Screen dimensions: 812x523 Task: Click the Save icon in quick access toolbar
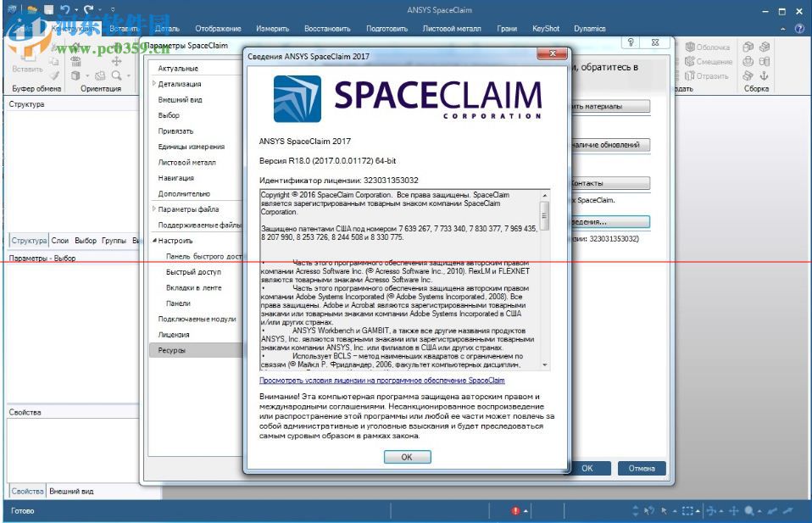click(48, 8)
